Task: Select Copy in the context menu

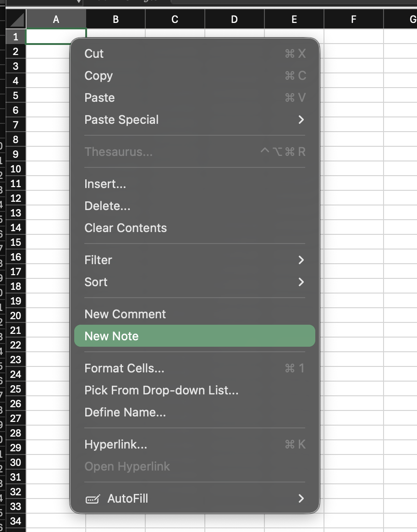Action: (99, 76)
